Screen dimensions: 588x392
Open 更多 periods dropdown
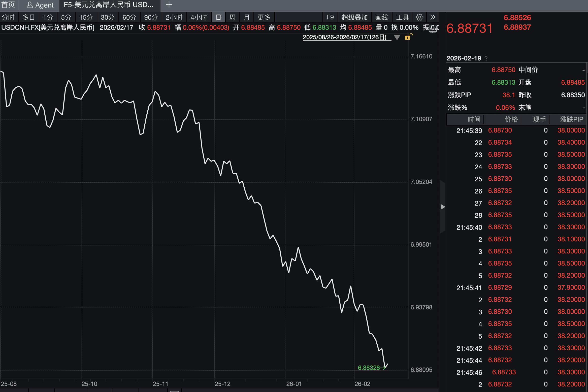point(264,17)
